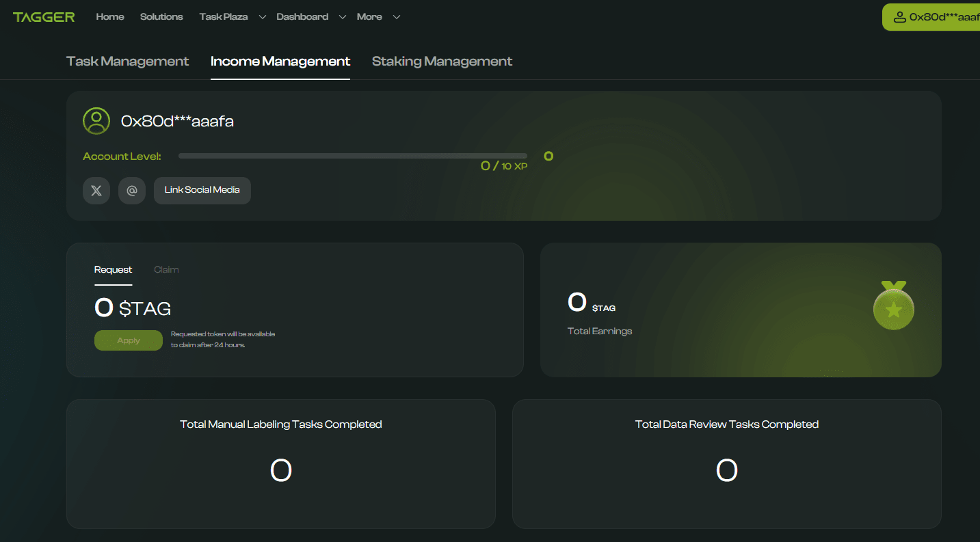Expand the Dashboard dropdown chevron
980x542 pixels.
pyautogui.click(x=343, y=17)
